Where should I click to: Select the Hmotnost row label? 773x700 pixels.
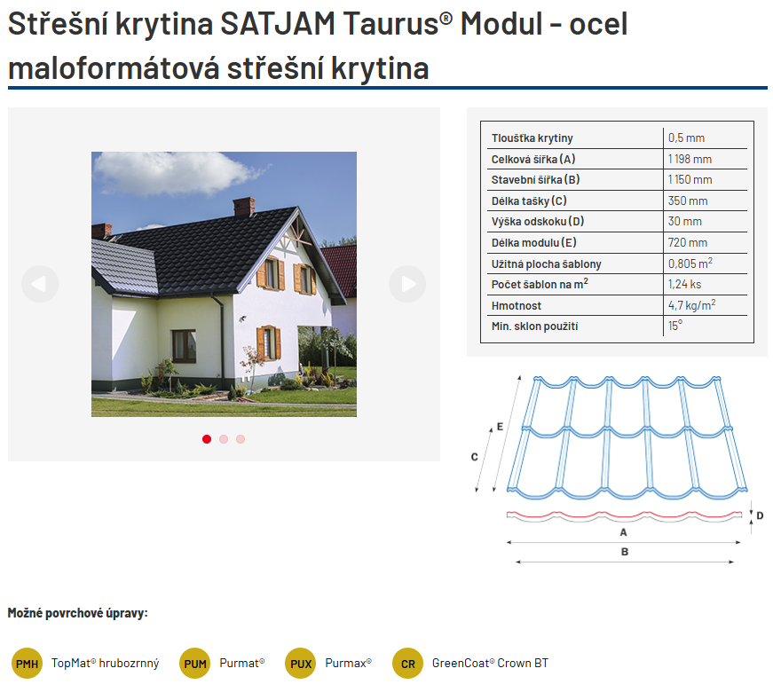[x=517, y=306]
